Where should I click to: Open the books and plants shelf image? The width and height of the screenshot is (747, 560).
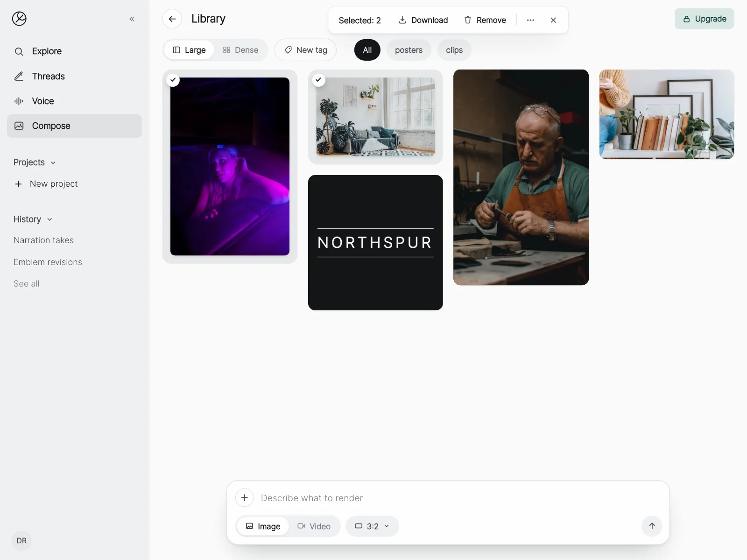point(667,114)
